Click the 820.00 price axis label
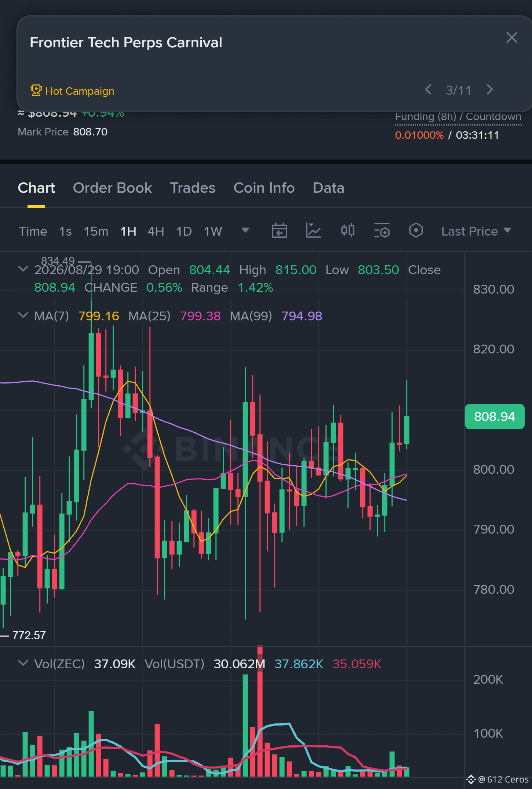The height and width of the screenshot is (789, 532). tap(493, 349)
